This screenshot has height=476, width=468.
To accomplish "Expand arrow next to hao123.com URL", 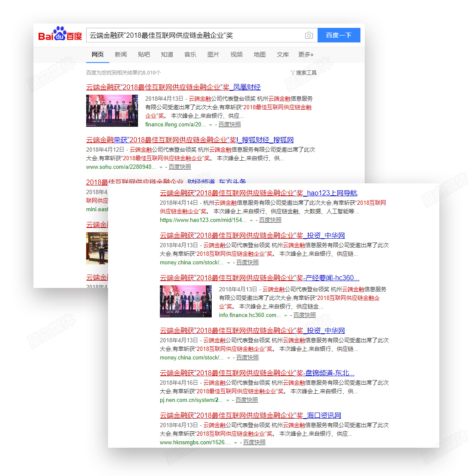I will [251, 220].
